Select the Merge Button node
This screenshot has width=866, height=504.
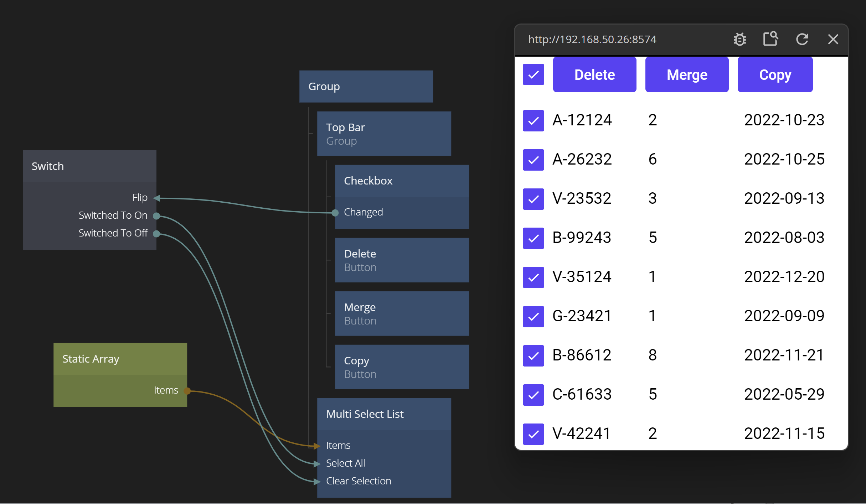pyautogui.click(x=402, y=313)
